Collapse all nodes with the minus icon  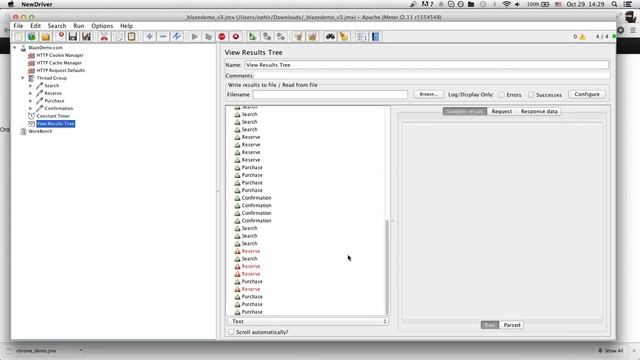(x=163, y=37)
